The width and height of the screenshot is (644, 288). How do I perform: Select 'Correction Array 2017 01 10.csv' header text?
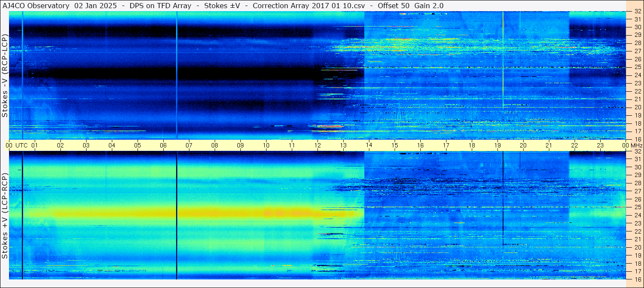[309, 6]
